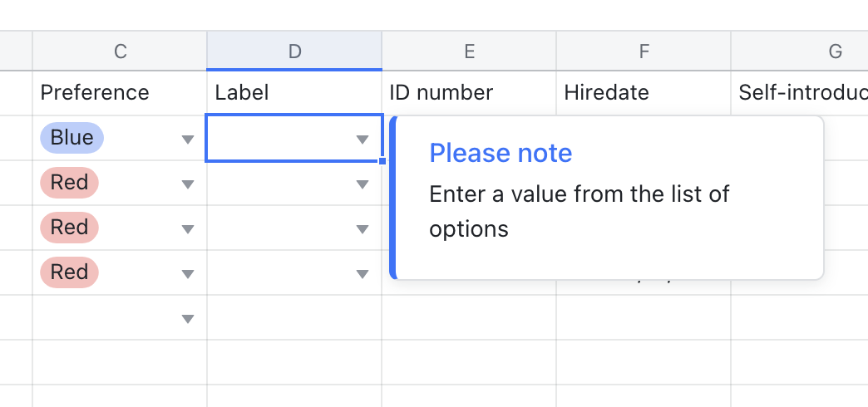Screen dimensions: 868x407
Task: Expand Label dropdown arrow in fourth data row
Action: pos(362,273)
